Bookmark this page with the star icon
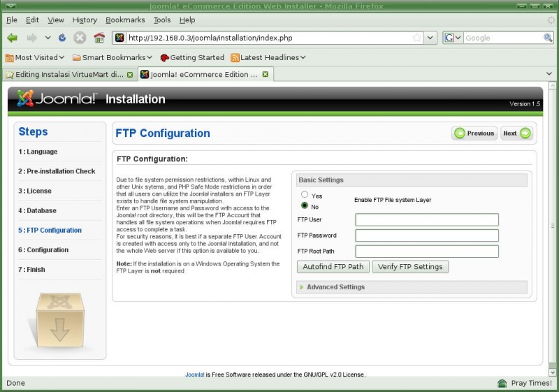The image size is (559, 392). [416, 38]
